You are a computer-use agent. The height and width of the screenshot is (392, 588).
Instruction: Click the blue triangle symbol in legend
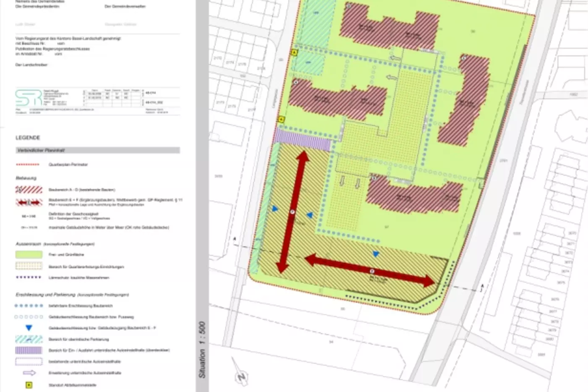[29, 328]
